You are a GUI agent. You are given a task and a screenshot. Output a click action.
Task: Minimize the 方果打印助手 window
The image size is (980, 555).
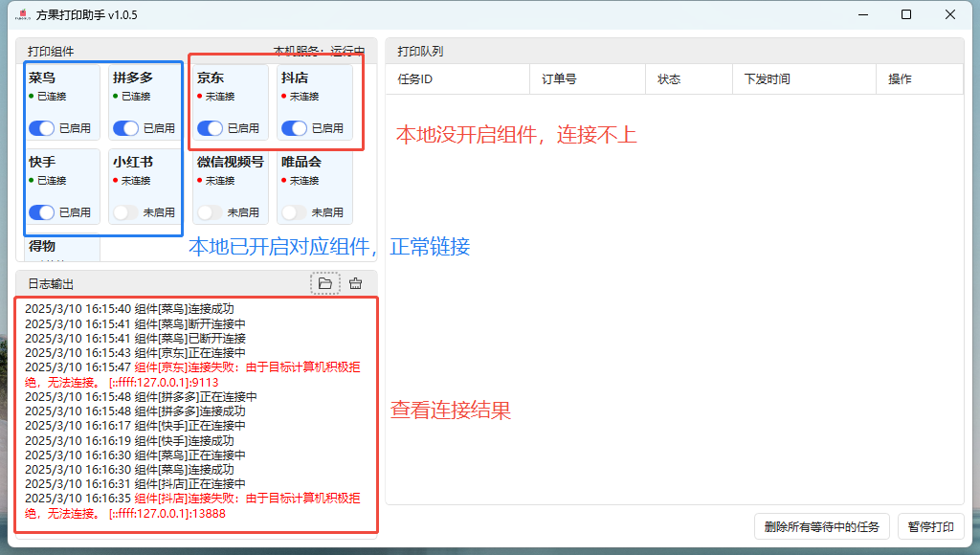point(863,14)
